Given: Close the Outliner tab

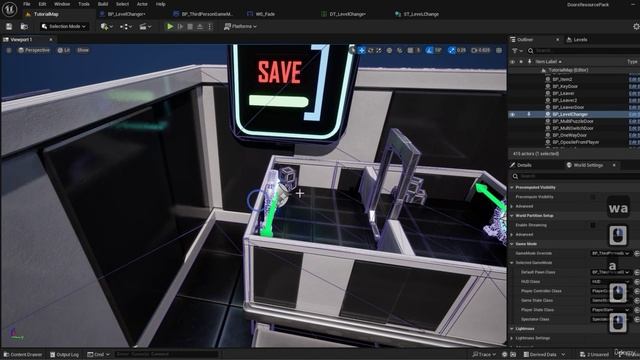Looking at the screenshot, I should click(558, 40).
